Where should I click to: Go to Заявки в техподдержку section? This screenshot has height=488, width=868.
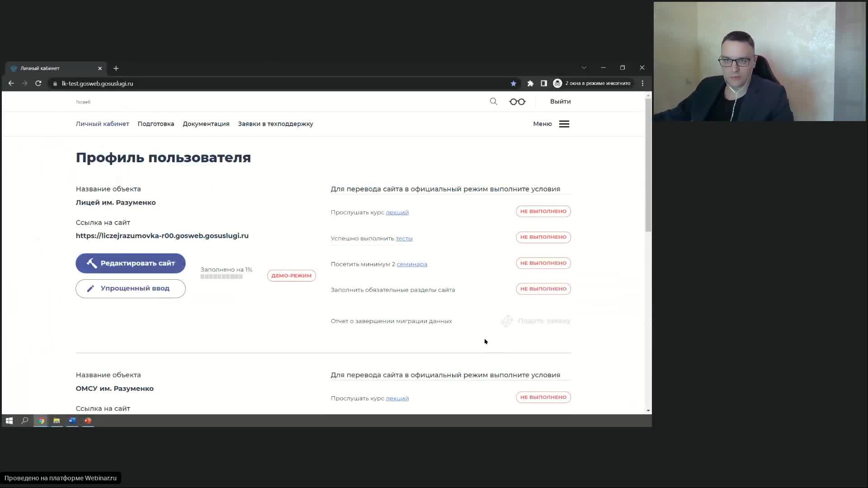tap(275, 124)
